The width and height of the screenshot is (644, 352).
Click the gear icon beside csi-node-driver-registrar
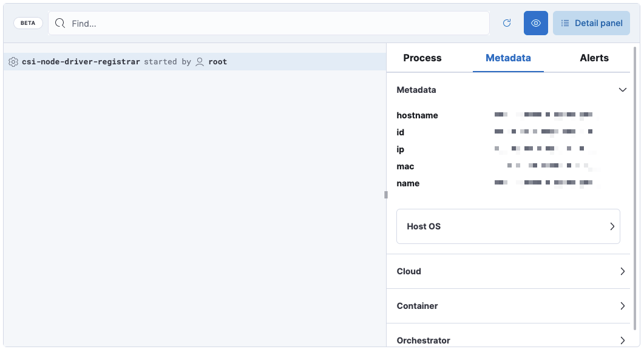tap(12, 61)
